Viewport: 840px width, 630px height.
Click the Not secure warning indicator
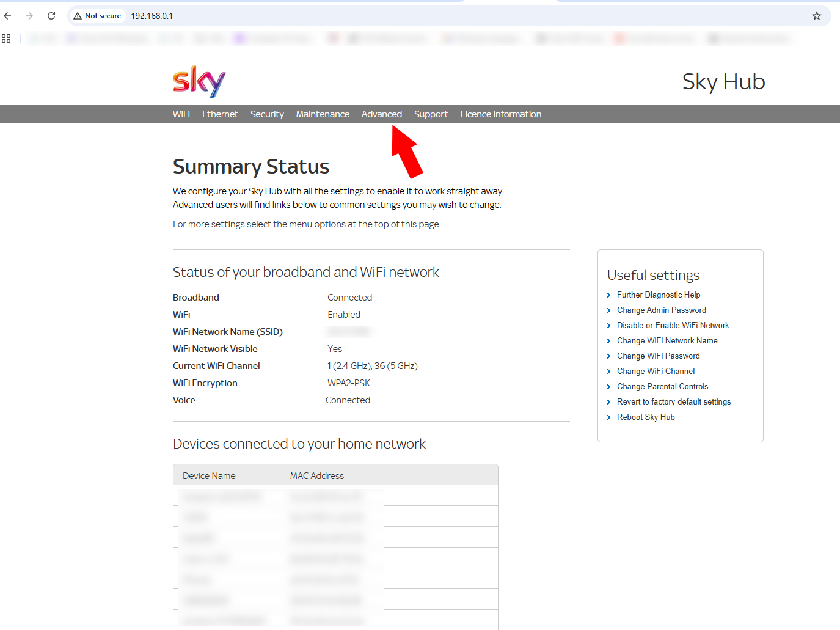coord(98,16)
